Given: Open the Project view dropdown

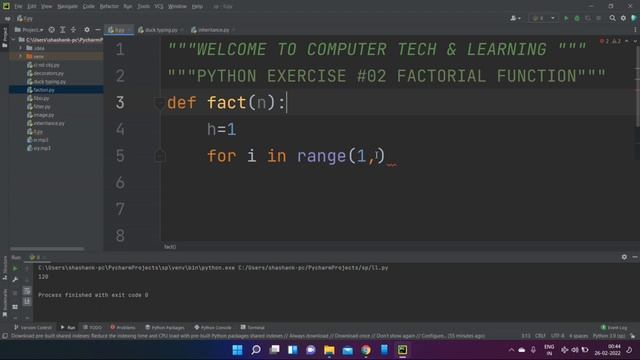Looking at the screenshot, I should [x=29, y=30].
